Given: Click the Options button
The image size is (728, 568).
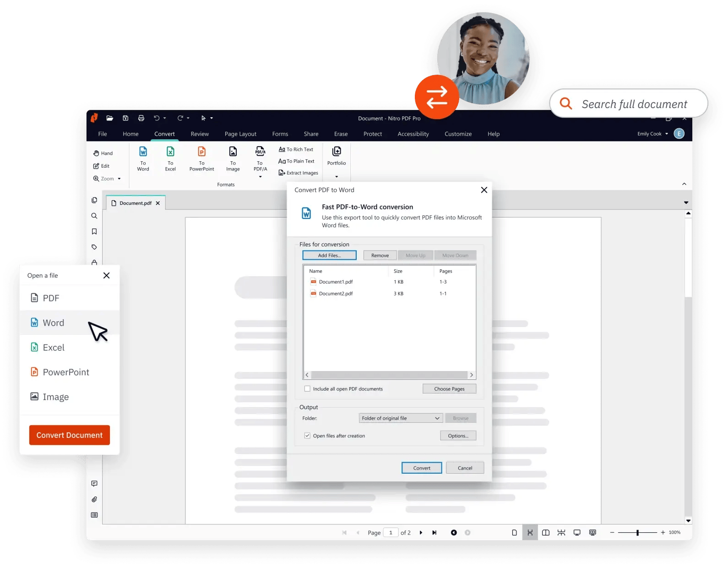Looking at the screenshot, I should click(458, 436).
